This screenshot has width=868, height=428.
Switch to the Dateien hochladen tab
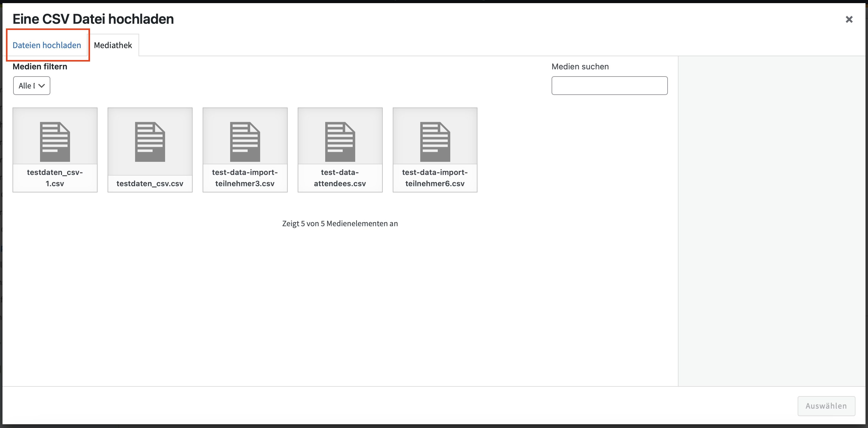click(x=47, y=45)
